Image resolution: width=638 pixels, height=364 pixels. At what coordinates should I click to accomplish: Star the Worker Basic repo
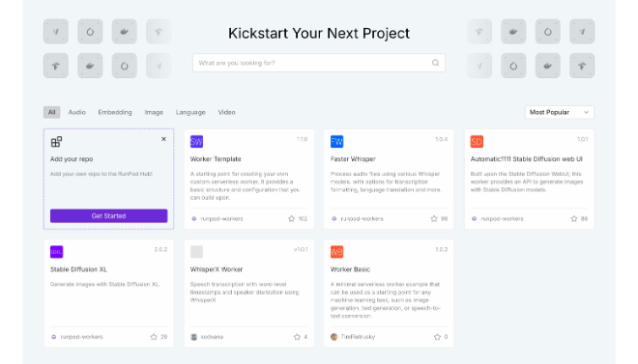coord(437,337)
